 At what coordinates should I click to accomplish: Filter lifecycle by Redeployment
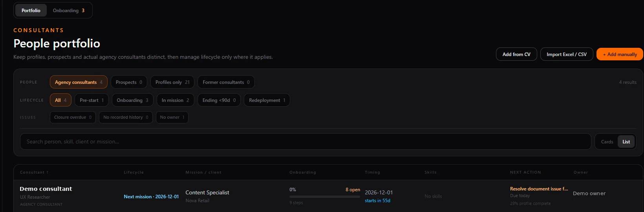(267, 100)
